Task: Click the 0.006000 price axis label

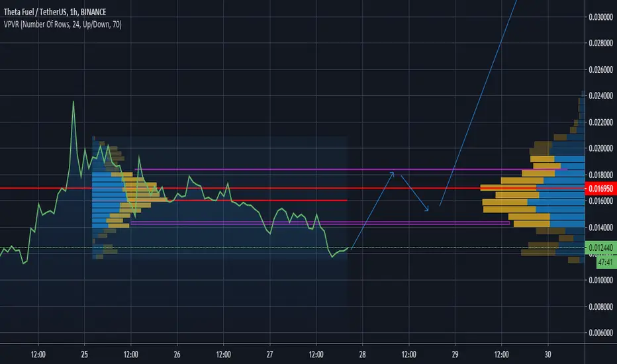Action: point(601,333)
